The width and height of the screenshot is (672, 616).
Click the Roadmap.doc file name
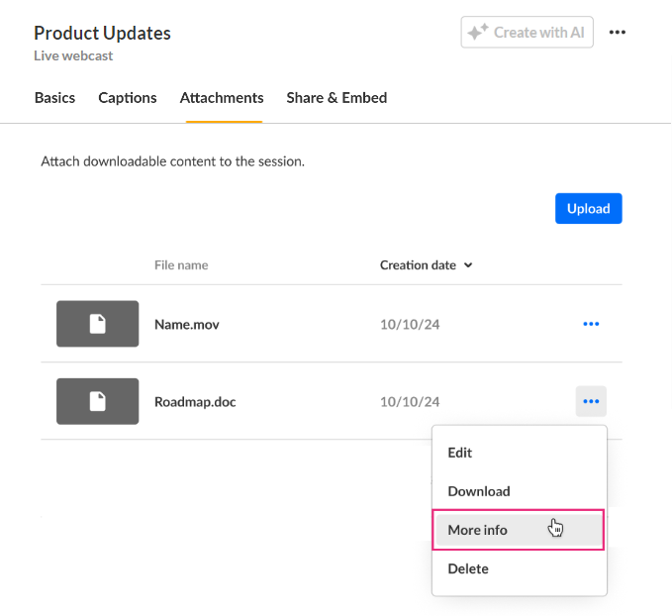point(195,402)
